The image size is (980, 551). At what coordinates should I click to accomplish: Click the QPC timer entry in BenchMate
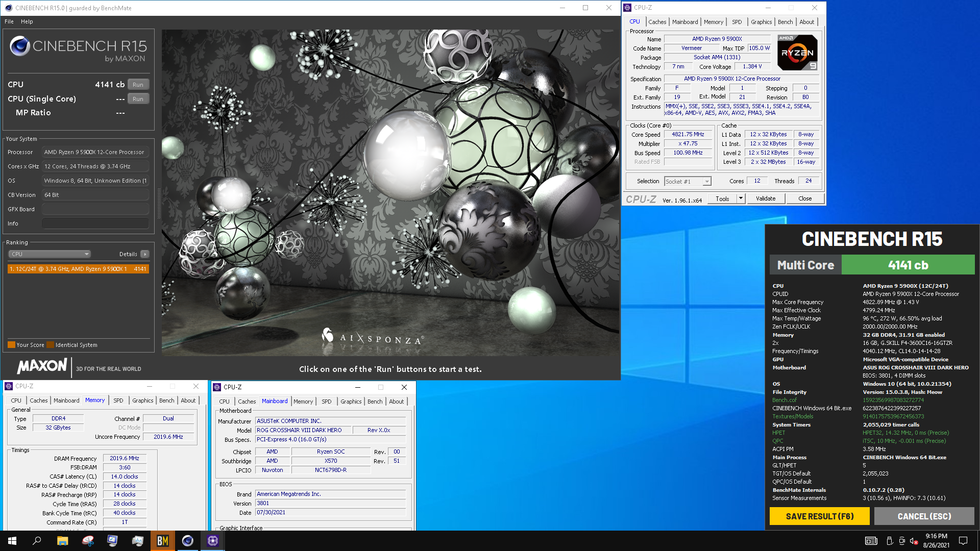(x=777, y=441)
